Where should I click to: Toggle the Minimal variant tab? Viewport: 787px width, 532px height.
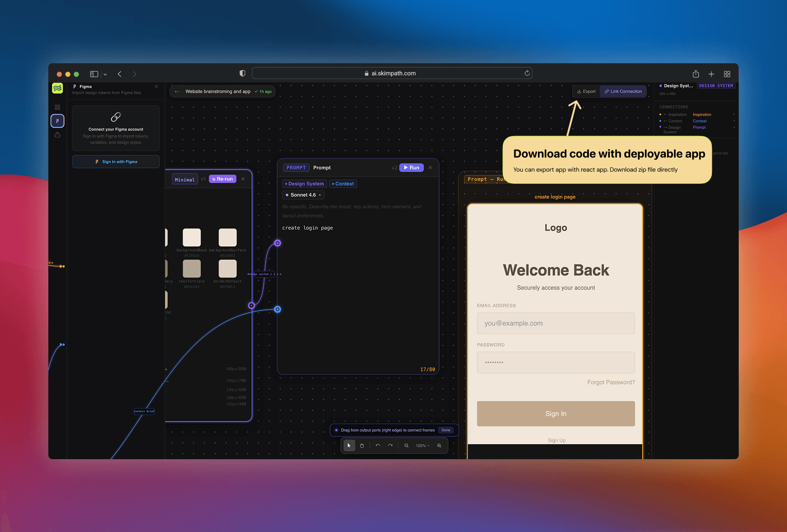[184, 179]
